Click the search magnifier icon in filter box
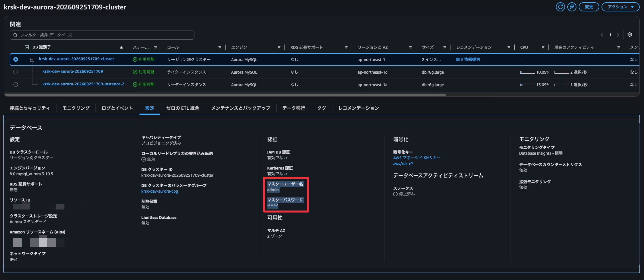Screen dimensions: 644x280 click(15, 35)
